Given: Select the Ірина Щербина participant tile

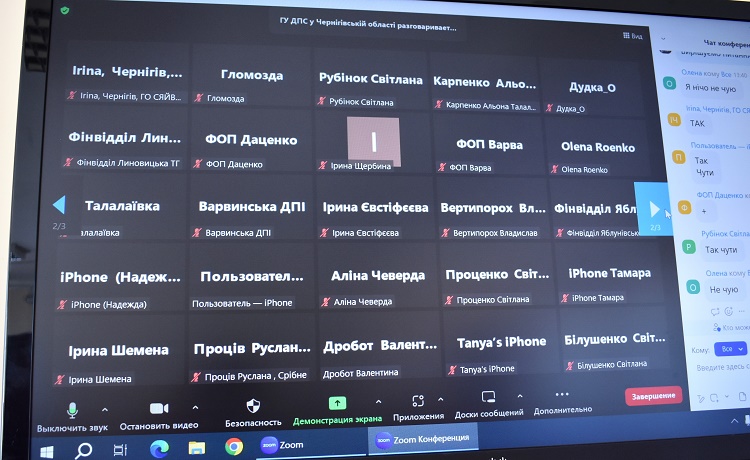Looking at the screenshot, I should tap(373, 142).
